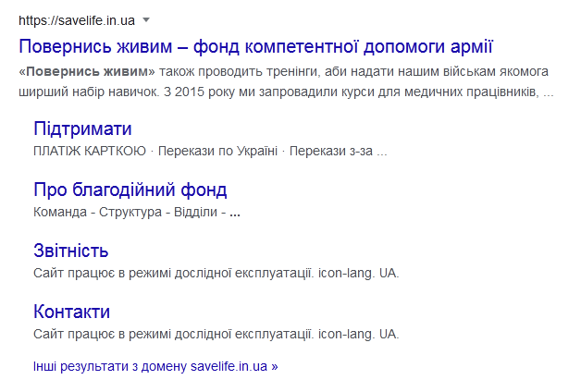
Task: Open the Підтримати sitelink
Action: pyautogui.click(x=82, y=129)
